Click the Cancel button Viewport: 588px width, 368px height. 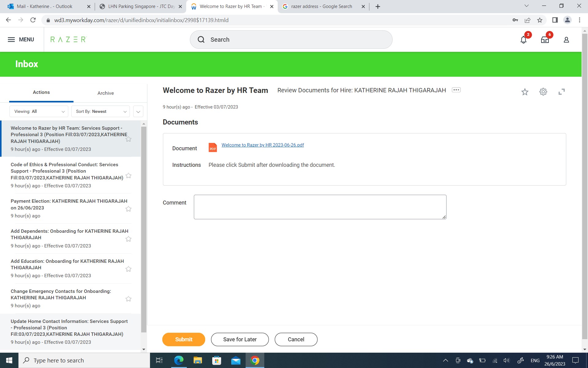(x=296, y=339)
